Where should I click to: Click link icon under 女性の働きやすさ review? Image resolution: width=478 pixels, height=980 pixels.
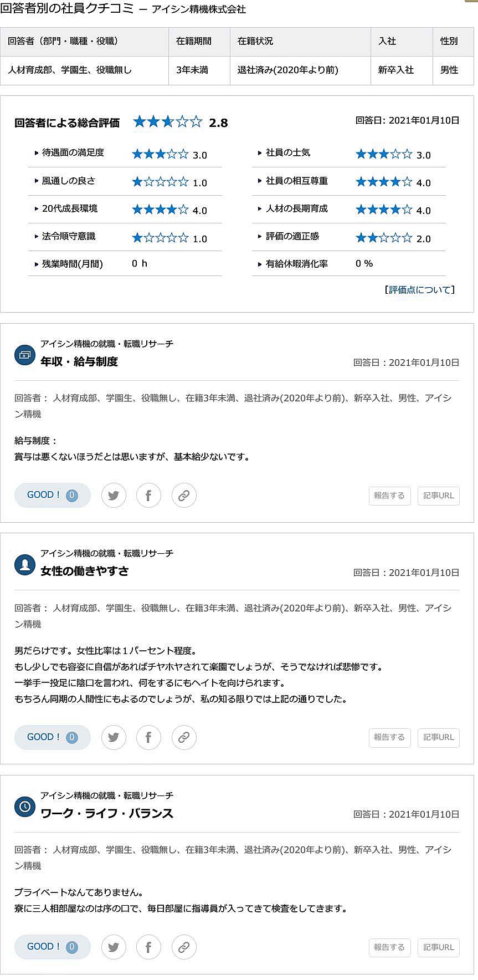(184, 737)
